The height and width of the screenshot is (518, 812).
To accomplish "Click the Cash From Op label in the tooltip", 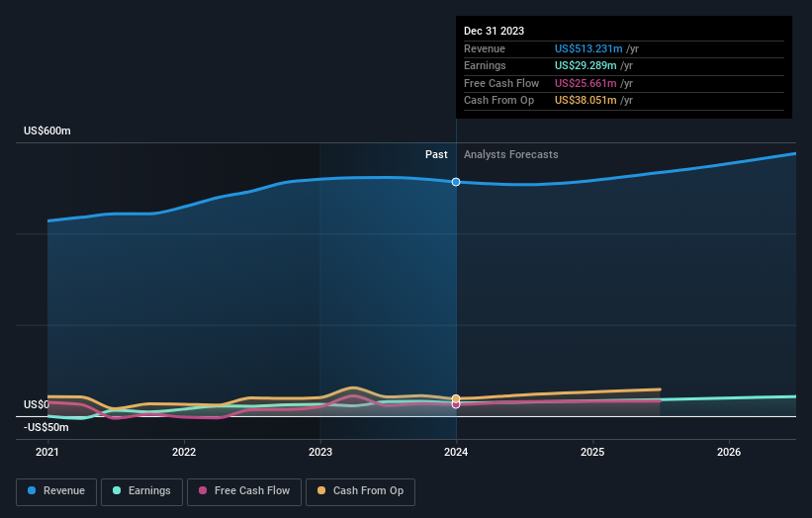I will pyautogui.click(x=498, y=101).
